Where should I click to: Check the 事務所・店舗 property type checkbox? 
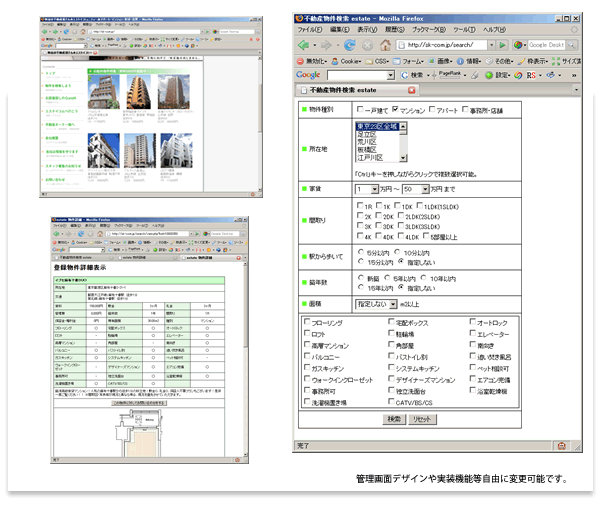(465, 109)
